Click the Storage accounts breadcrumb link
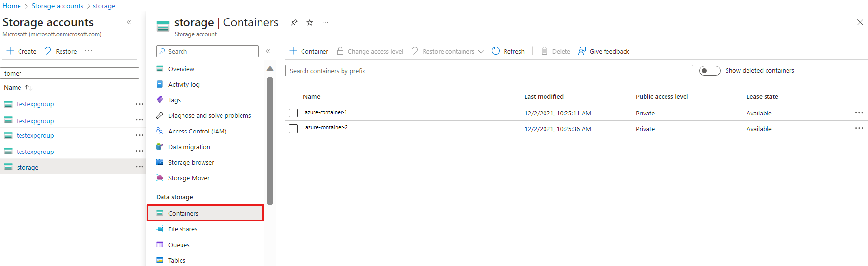Viewport: 868px width, 266px height. 57,6
